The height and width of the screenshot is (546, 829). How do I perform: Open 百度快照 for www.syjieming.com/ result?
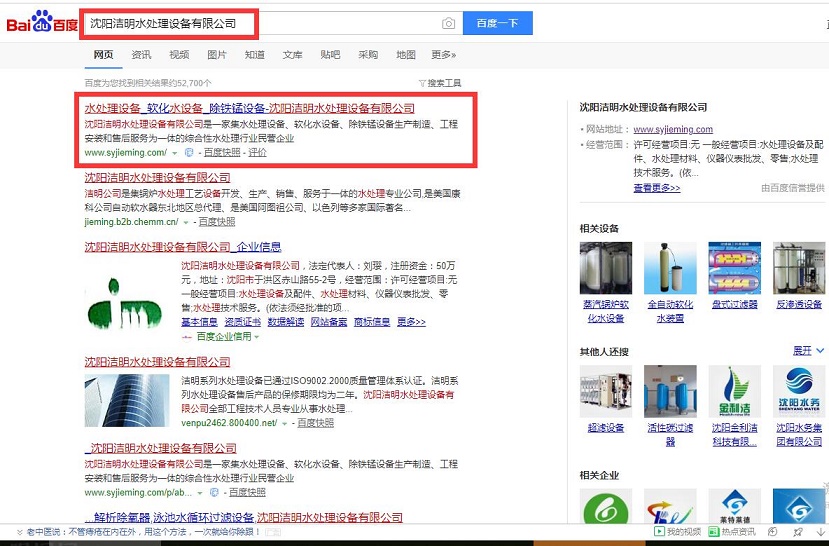(222, 153)
